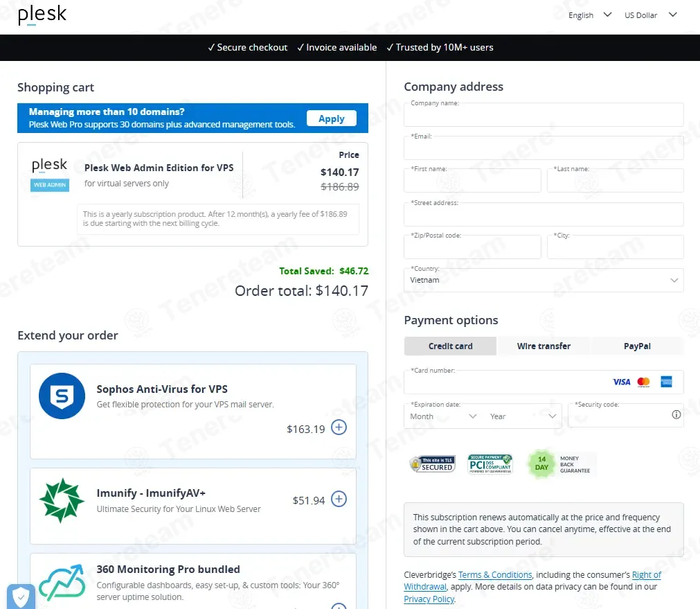Switch to Wire transfer payment tab

coord(544,346)
